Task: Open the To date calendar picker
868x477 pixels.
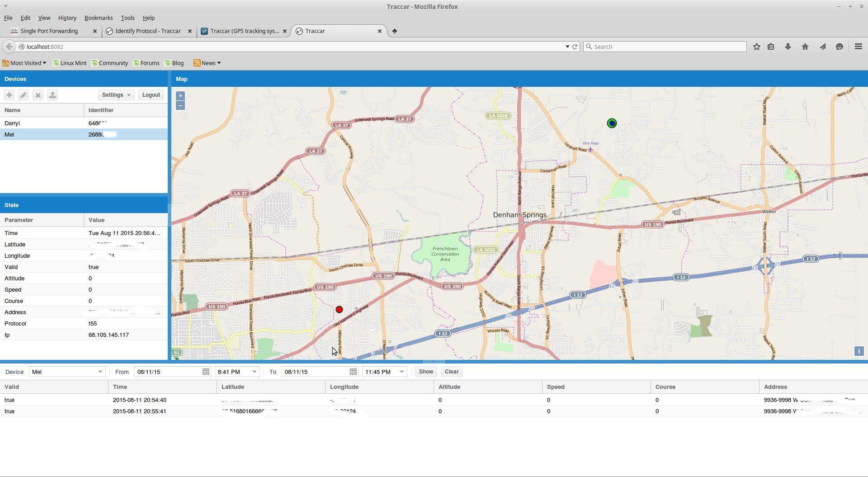Action: 353,372
